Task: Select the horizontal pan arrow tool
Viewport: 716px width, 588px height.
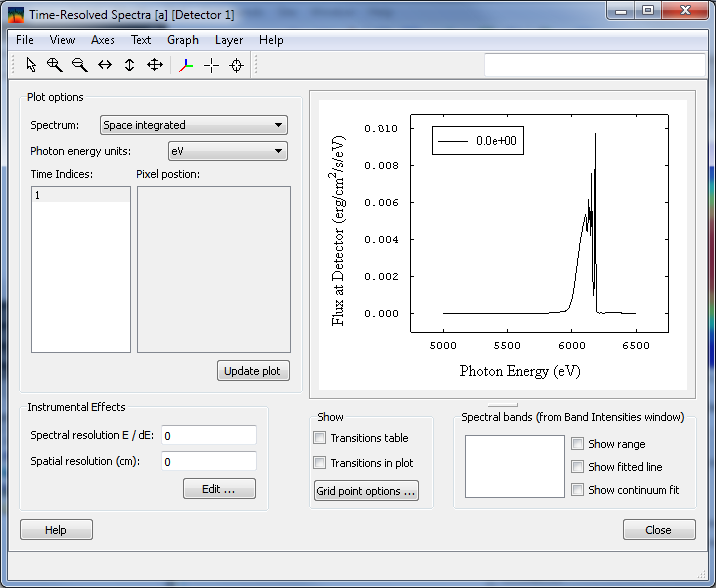Action: [x=105, y=65]
